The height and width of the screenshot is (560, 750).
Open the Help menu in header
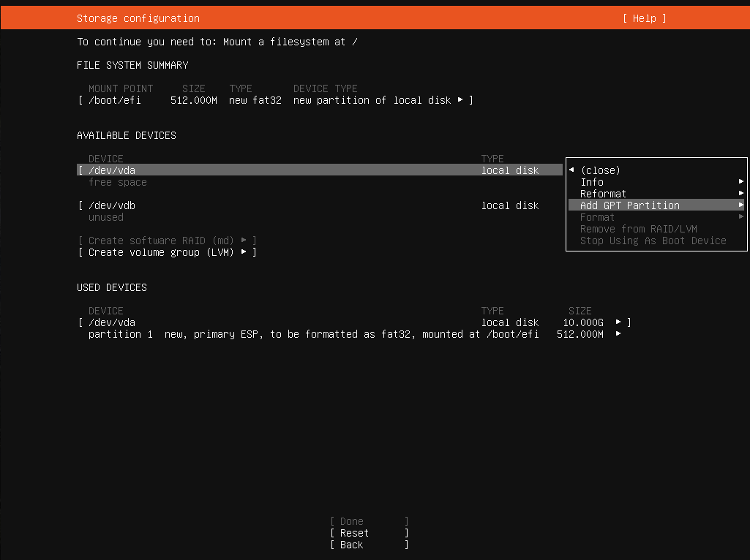pos(644,18)
